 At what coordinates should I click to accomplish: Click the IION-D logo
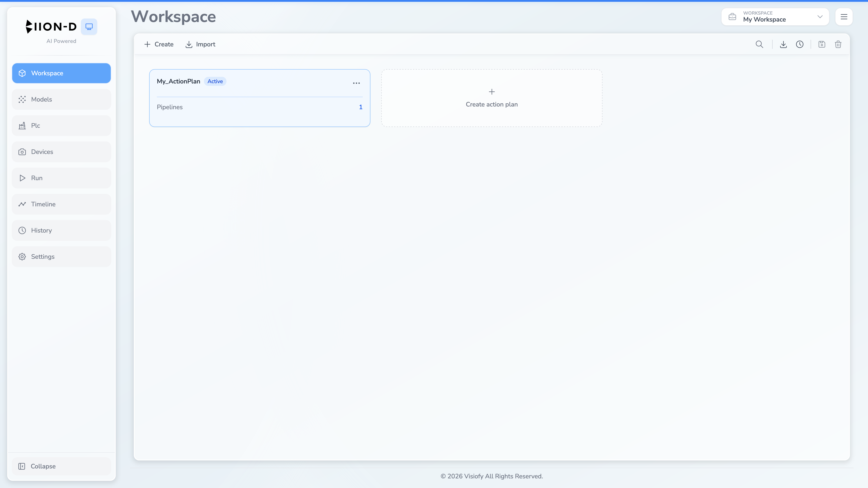[x=51, y=27]
